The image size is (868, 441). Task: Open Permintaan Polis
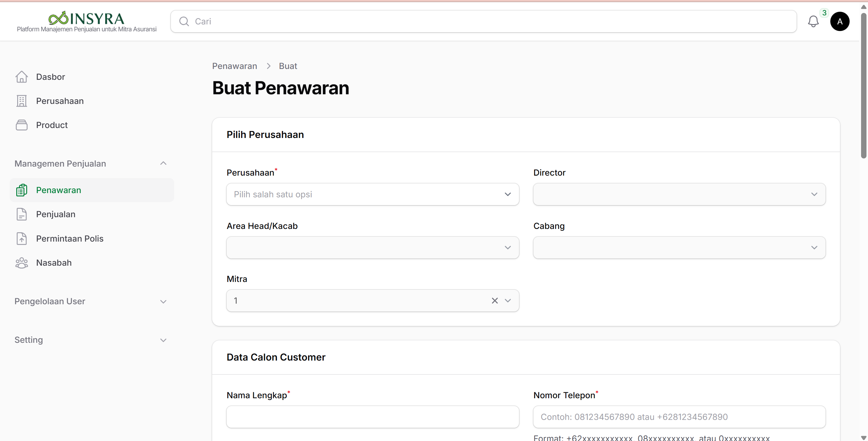pyautogui.click(x=92, y=239)
